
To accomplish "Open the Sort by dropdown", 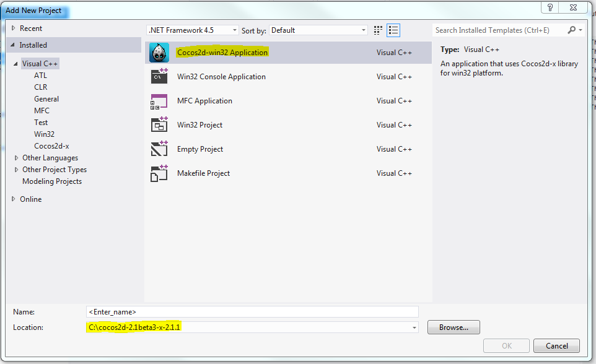I will 364,30.
